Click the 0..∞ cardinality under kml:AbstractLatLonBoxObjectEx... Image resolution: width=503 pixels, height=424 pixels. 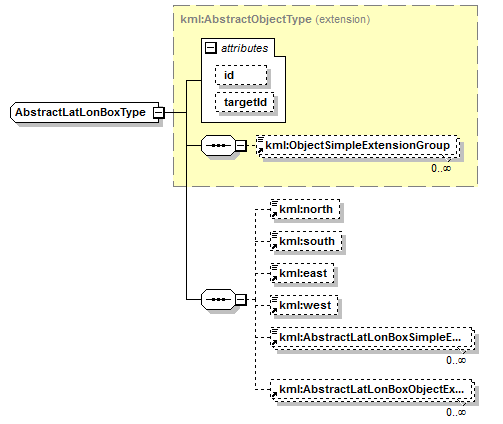coord(456,412)
